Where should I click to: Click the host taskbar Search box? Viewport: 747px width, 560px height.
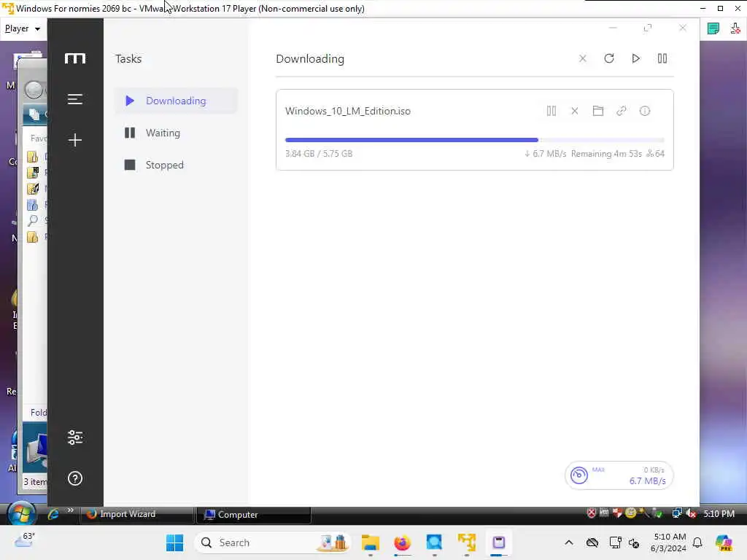(x=272, y=542)
